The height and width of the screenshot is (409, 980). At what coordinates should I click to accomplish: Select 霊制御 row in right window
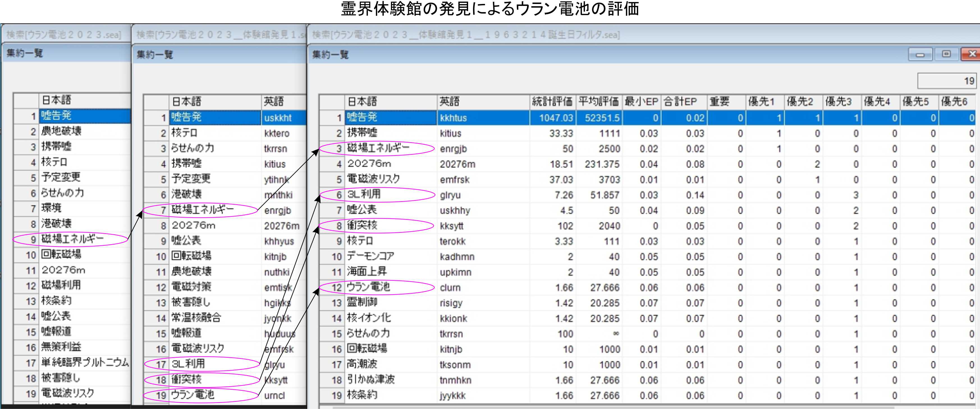point(647,303)
